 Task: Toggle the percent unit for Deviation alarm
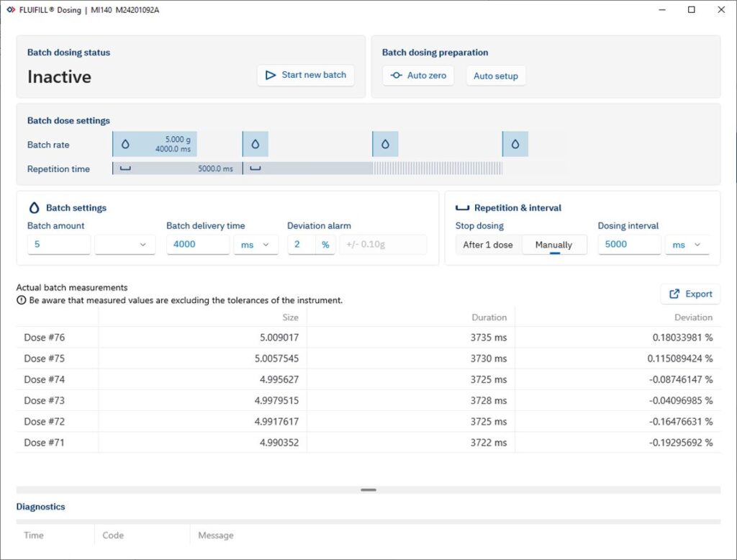click(x=325, y=245)
